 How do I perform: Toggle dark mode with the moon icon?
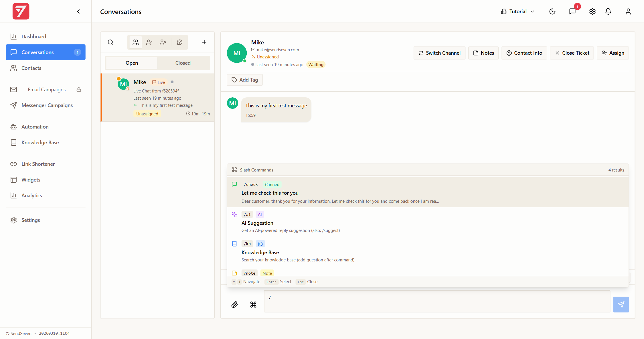coord(552,11)
